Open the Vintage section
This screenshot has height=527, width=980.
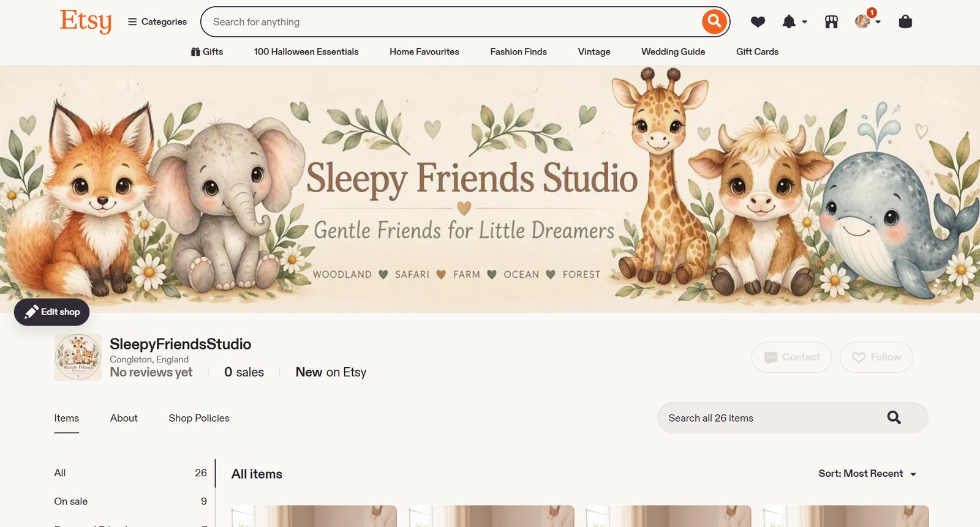point(594,52)
